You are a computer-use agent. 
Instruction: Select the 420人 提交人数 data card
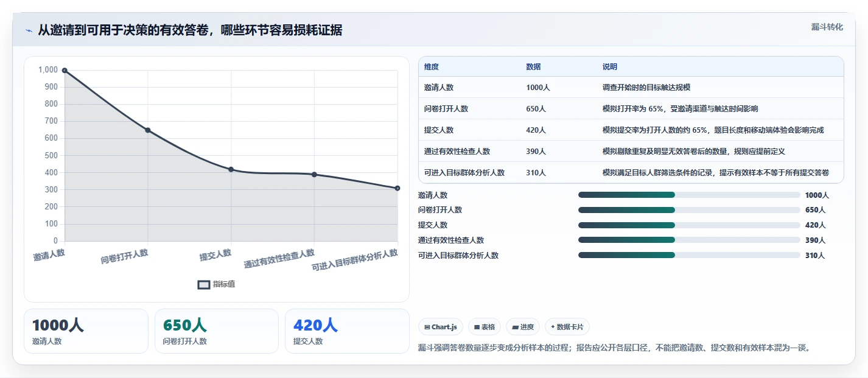(347, 331)
